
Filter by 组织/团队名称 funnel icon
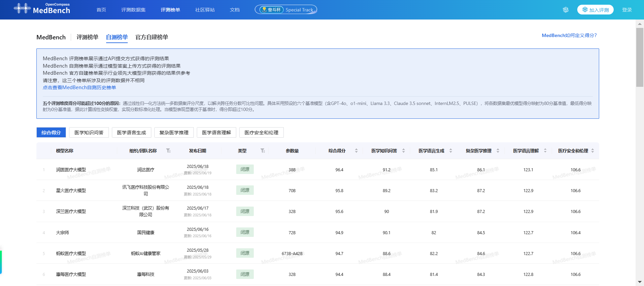coord(168,151)
